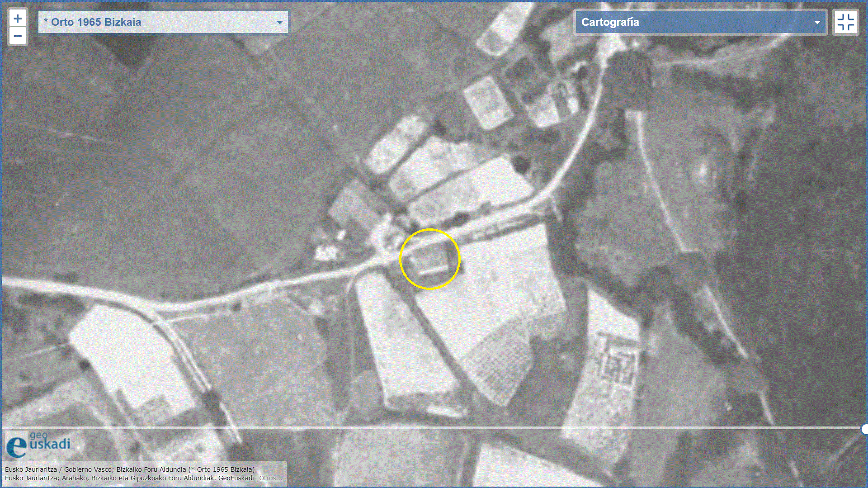Viewport: 868px width, 488px height.
Task: Click the zoom in plus button
Action: (x=18, y=19)
